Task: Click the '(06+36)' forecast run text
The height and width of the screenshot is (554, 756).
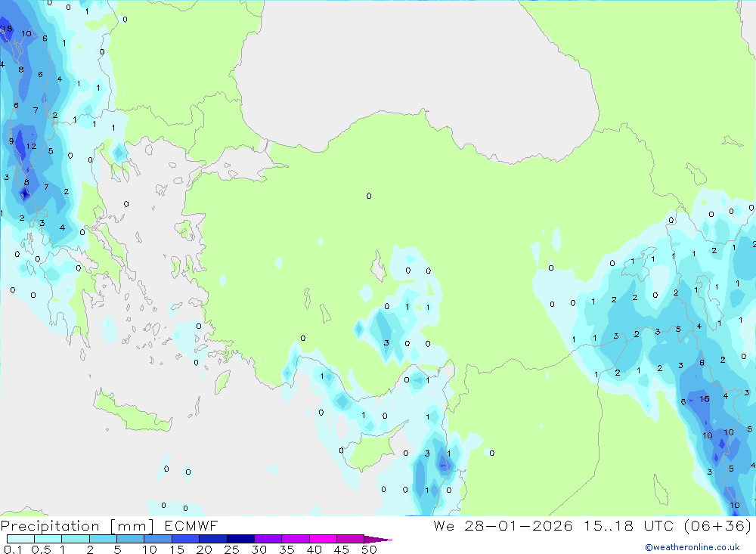Action: 718,526
